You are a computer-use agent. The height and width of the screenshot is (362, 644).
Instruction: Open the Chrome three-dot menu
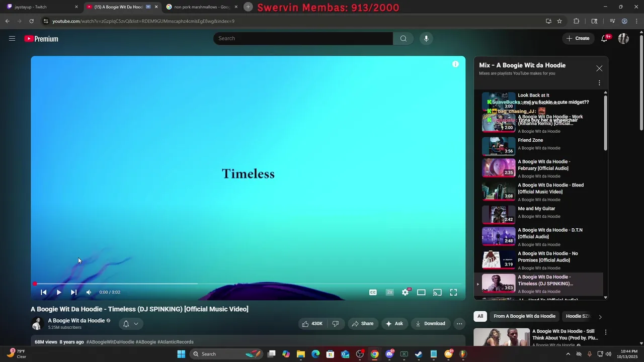point(637,21)
